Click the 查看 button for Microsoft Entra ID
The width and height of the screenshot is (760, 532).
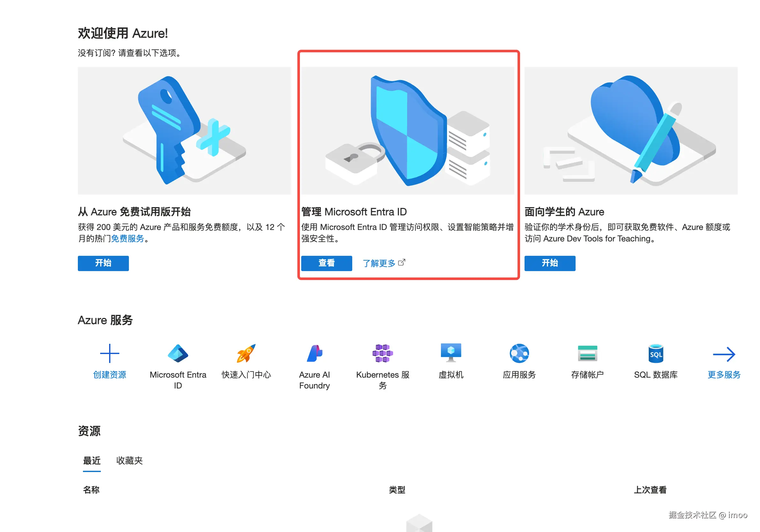(326, 263)
